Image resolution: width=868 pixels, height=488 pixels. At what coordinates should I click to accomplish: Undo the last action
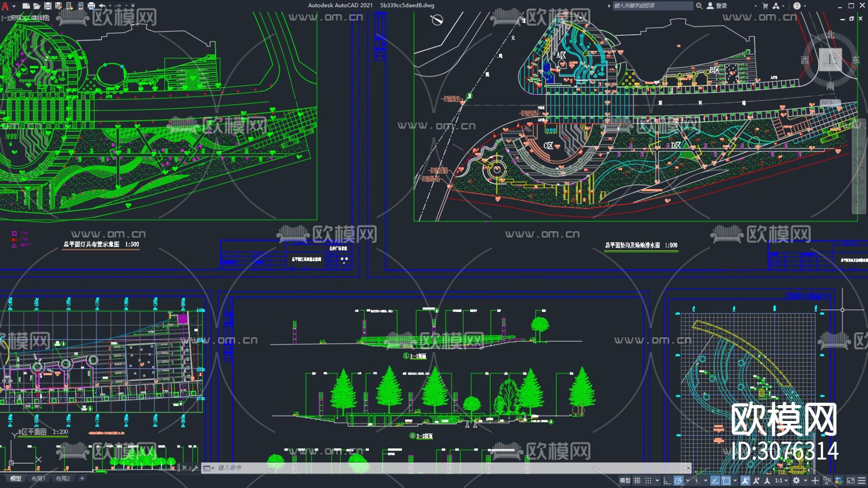102,6
